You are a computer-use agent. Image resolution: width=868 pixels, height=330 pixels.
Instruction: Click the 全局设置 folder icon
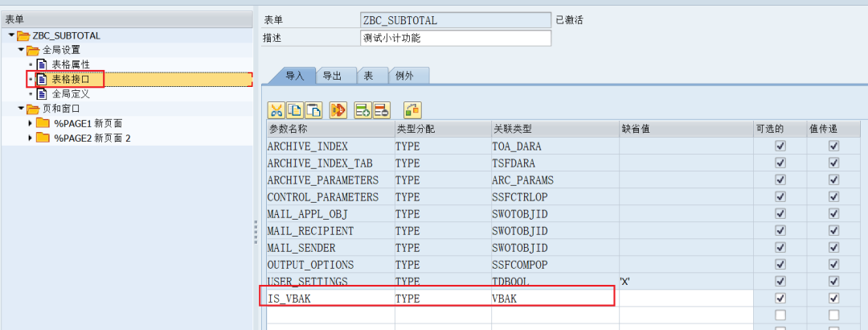coord(33,51)
